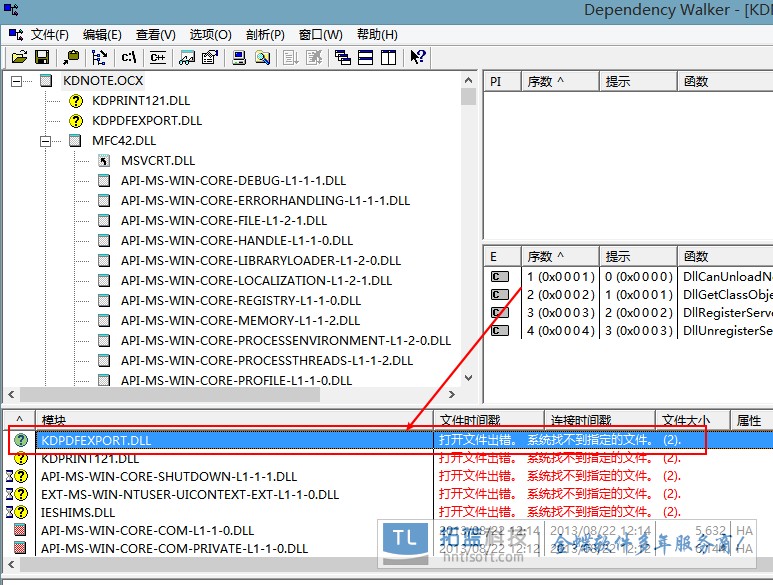Open Configure Module Search Order icon
The width and height of the screenshot is (773, 585).
tap(262, 57)
